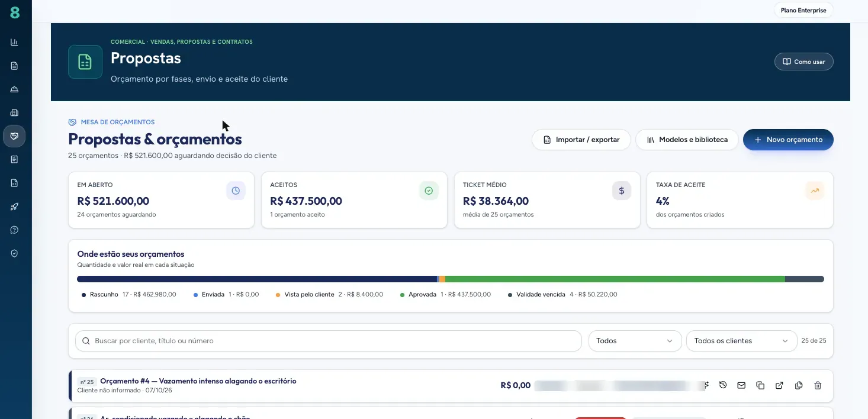This screenshot has height=419, width=868.
Task: Click the dark blue Rascunho bar segment
Action: pyautogui.click(x=257, y=279)
